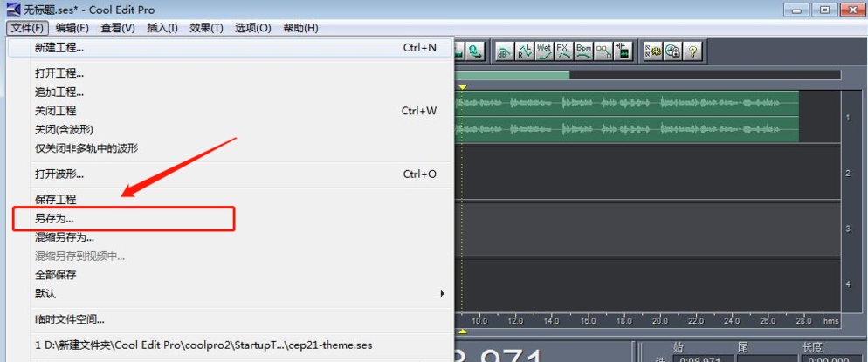Viewport: 868px width, 362px height.
Task: Click the 20.0 mark on the time ruler
Action: pos(659,320)
